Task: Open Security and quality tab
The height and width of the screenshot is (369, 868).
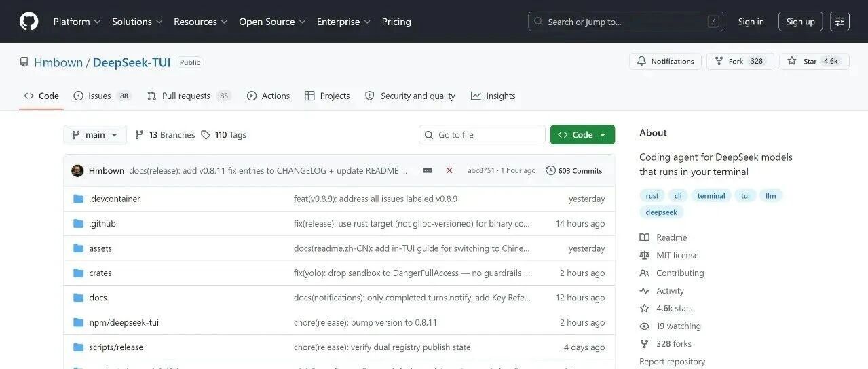Action: click(x=410, y=96)
